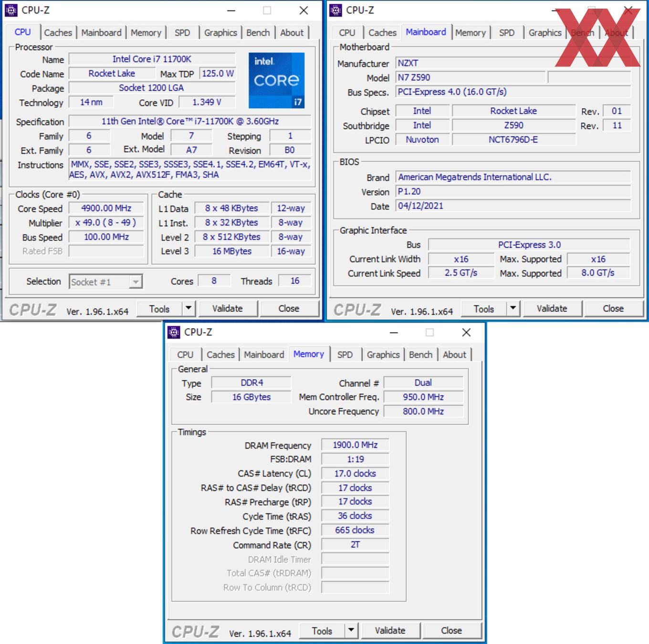Viewport: 649px width, 644px height.
Task: Click the FSB:DRAM 1:19 value
Action: point(355,459)
